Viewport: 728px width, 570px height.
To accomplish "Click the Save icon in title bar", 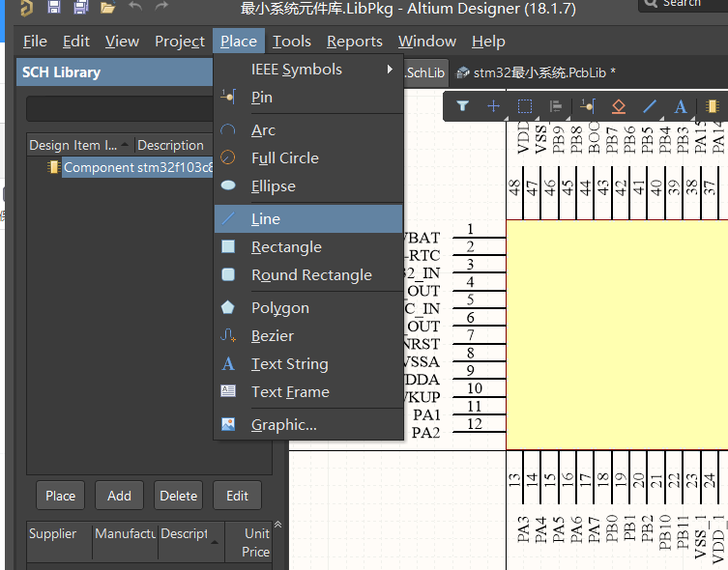I will [x=54, y=7].
